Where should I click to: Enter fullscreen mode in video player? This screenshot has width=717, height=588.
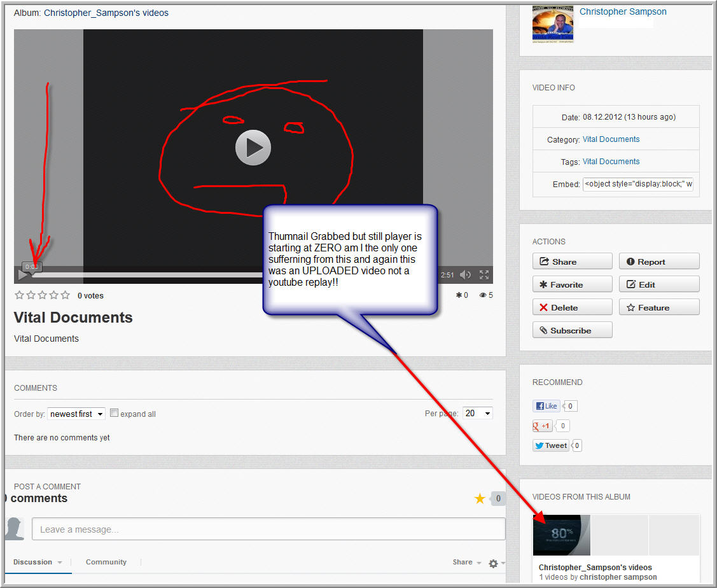pyautogui.click(x=484, y=275)
